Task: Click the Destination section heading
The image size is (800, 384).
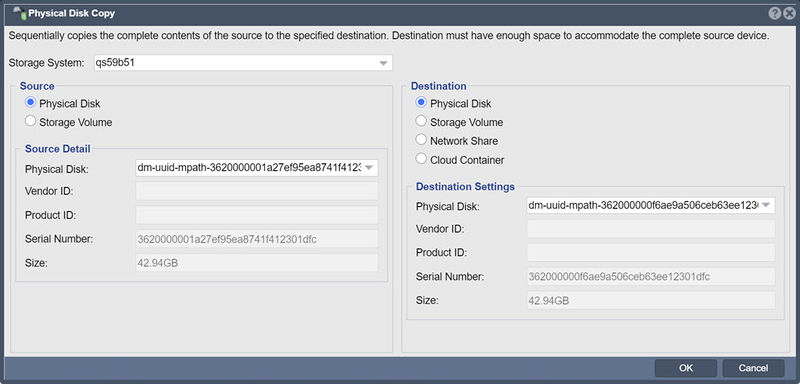Action: click(x=439, y=86)
